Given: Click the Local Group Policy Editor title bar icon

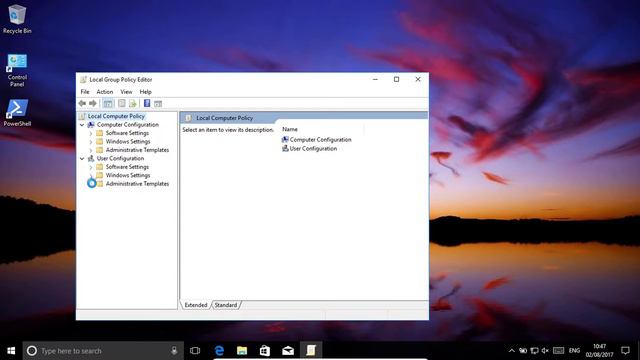Looking at the screenshot, I should [83, 80].
